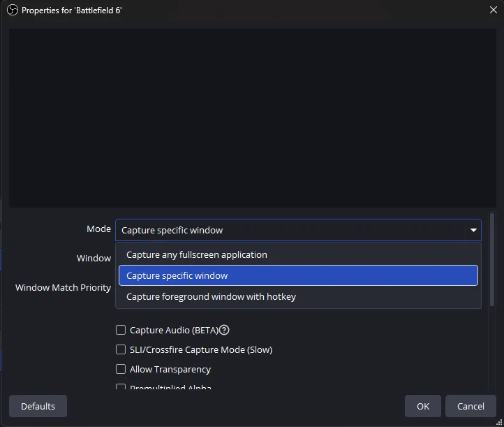Click the 'Window' field label
Viewport: 504px width, 427px height.
point(94,258)
